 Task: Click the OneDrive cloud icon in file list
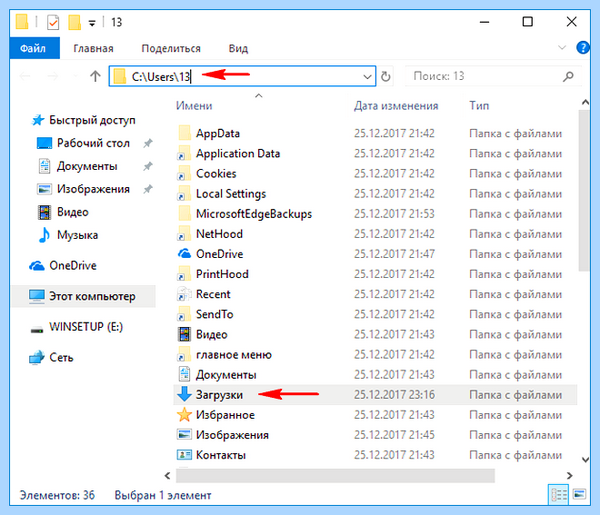[x=184, y=254]
